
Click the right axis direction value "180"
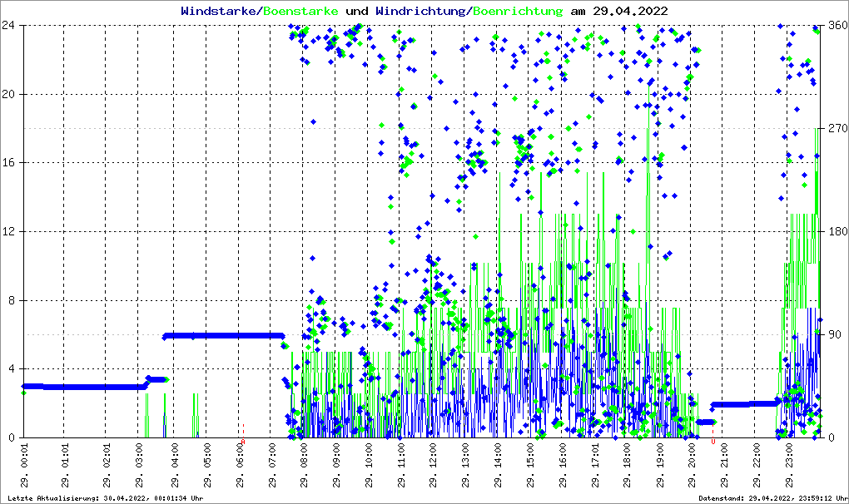click(x=838, y=231)
